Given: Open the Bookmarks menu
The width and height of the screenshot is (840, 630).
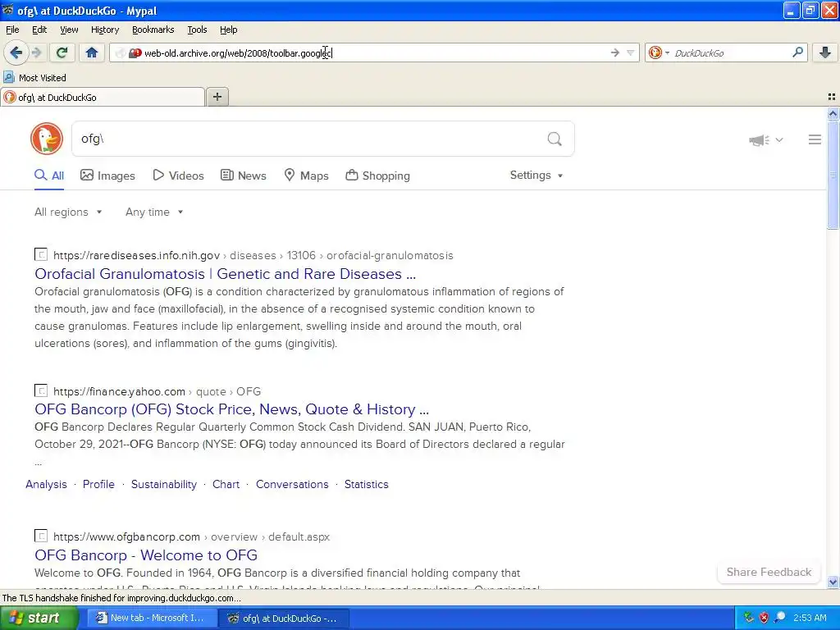Looking at the screenshot, I should coord(153,30).
